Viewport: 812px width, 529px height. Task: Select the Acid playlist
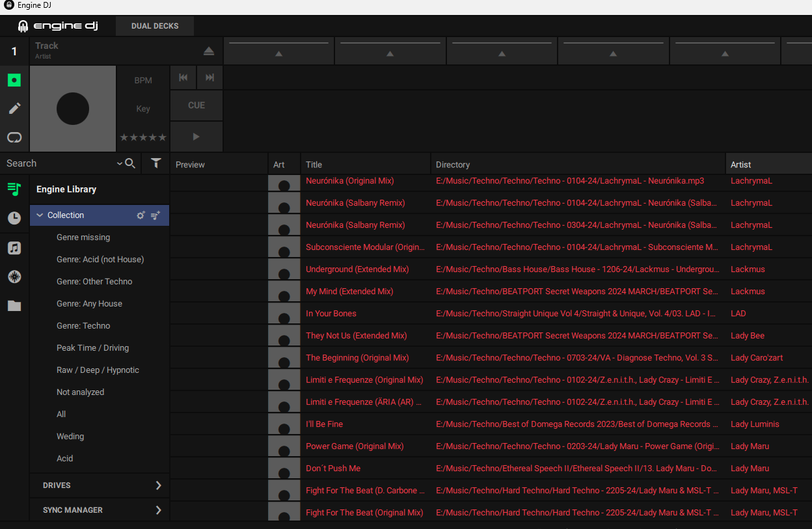(x=64, y=459)
